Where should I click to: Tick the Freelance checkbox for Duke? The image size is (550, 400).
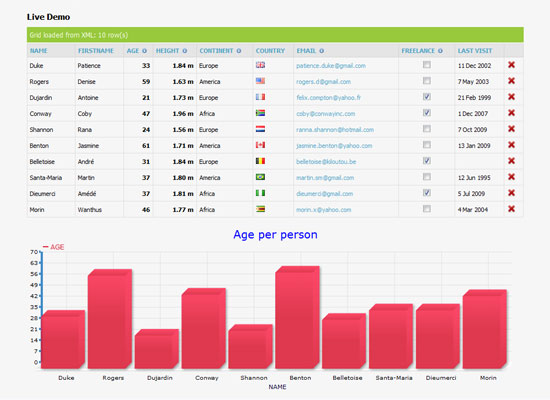click(427, 65)
